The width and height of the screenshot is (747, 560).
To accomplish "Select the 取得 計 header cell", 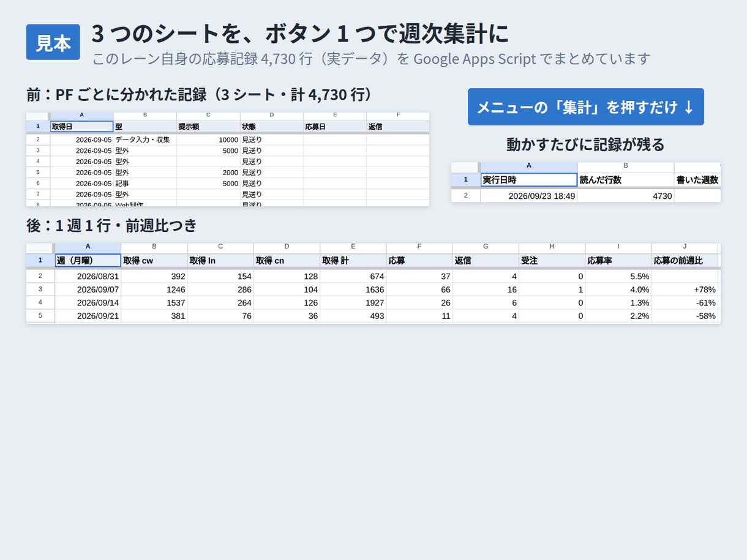I will coord(353,261).
